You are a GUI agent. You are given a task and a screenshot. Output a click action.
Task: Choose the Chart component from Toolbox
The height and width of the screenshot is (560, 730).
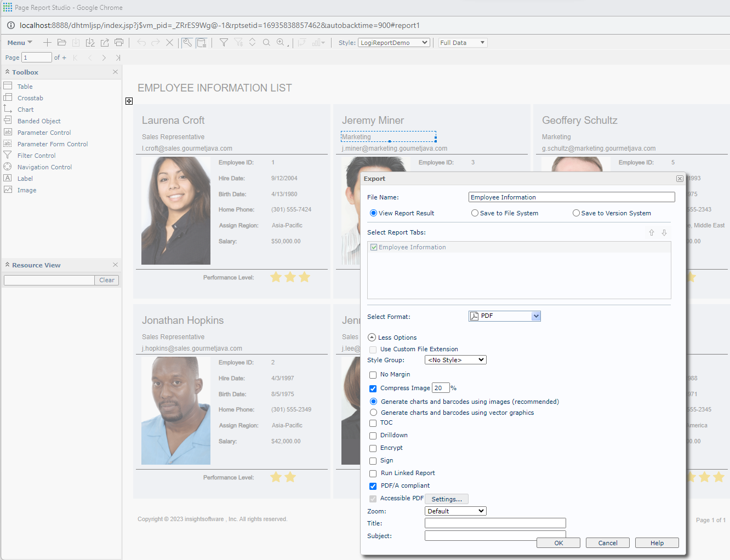click(25, 109)
